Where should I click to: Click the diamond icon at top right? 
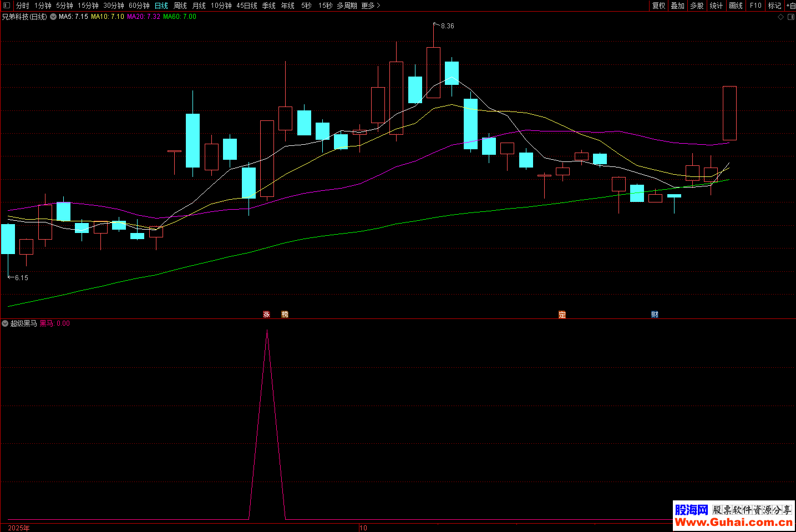pyautogui.click(x=781, y=17)
